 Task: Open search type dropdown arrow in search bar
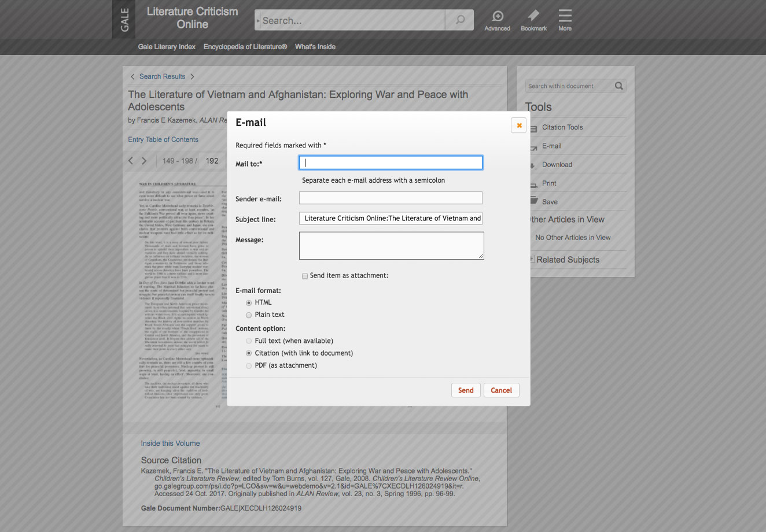pos(258,21)
